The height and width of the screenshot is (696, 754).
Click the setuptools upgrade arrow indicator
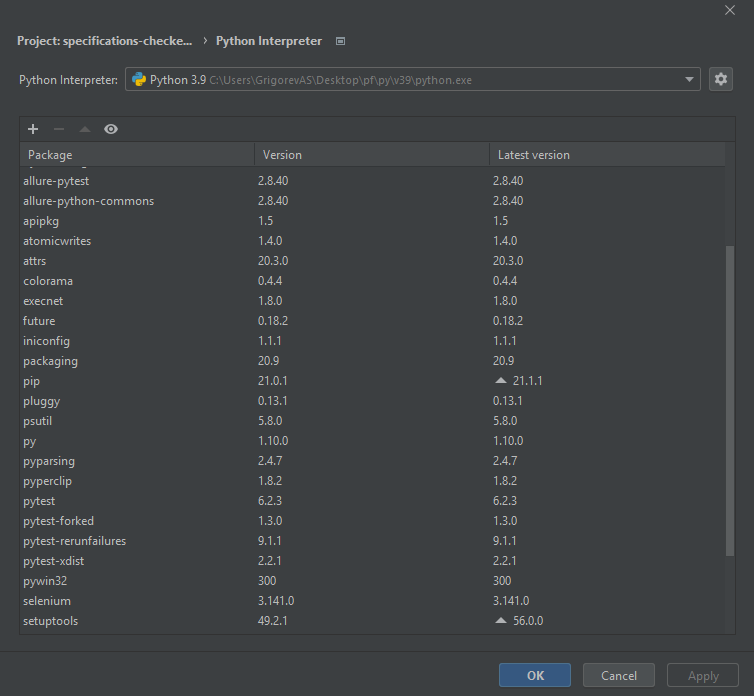(501, 620)
